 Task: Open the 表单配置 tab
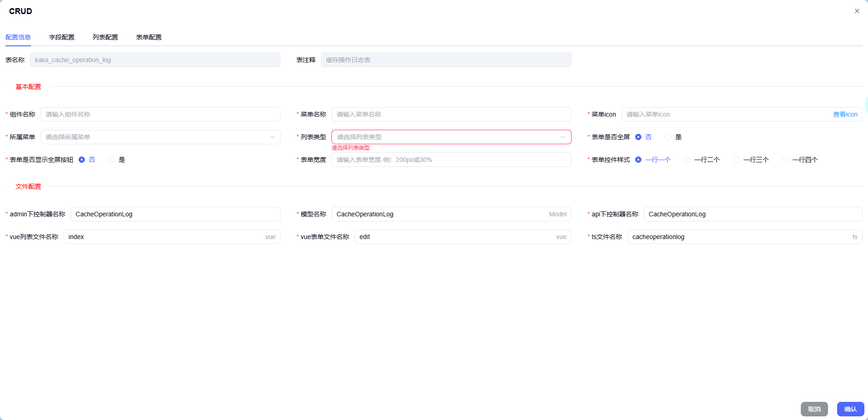tap(148, 37)
